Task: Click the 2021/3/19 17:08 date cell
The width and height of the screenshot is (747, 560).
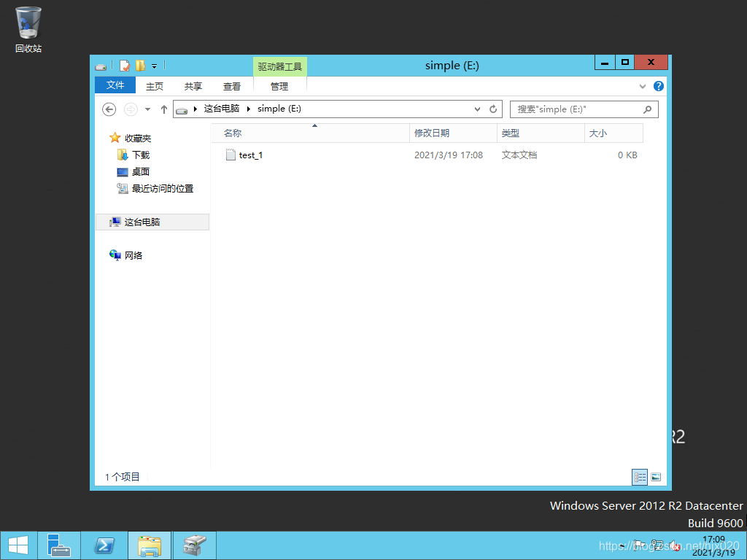Action: 449,155
